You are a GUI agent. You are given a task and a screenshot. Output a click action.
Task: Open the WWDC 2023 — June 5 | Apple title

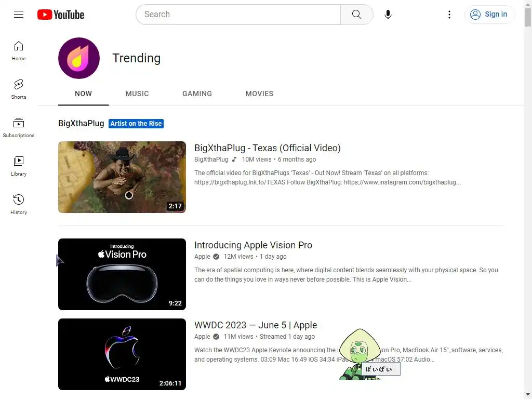point(256,325)
